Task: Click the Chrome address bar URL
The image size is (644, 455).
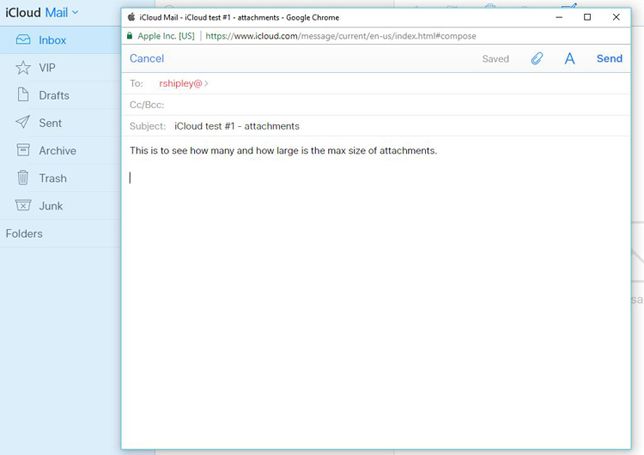Action: pyautogui.click(x=340, y=36)
